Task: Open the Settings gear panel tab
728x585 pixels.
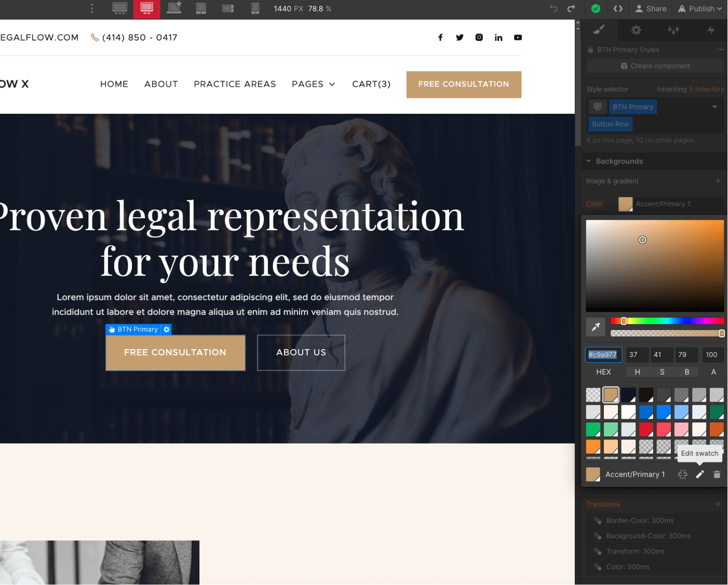Action: 636,30
